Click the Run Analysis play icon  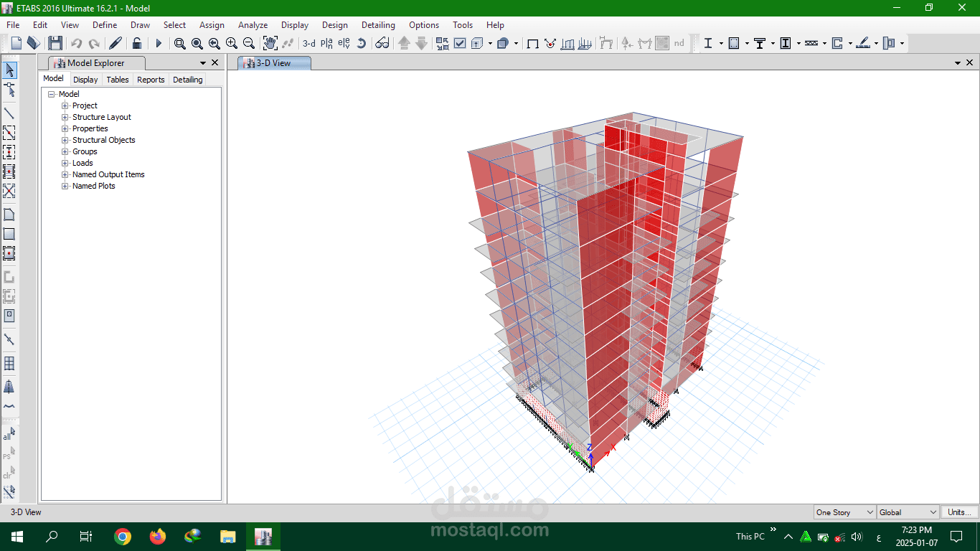(x=159, y=43)
